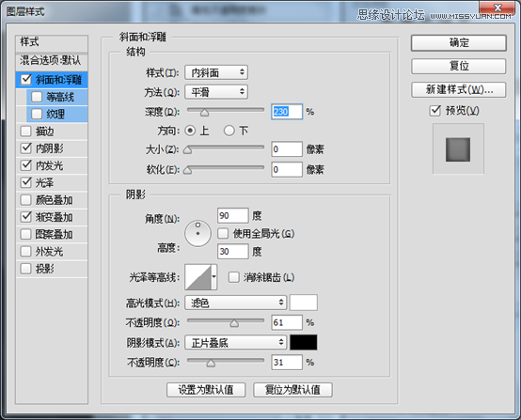Enable the 投影 checkbox
Viewport: 521px width, 420px height.
pyautogui.click(x=26, y=269)
